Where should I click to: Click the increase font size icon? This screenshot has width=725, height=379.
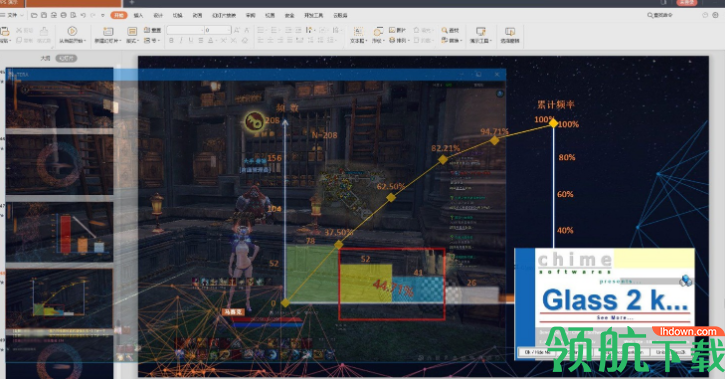(x=237, y=30)
